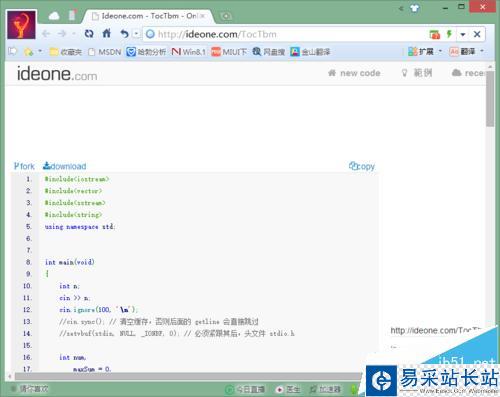Open 医生 browser doctor in status bar
The image size is (500, 397).
pos(288,389)
